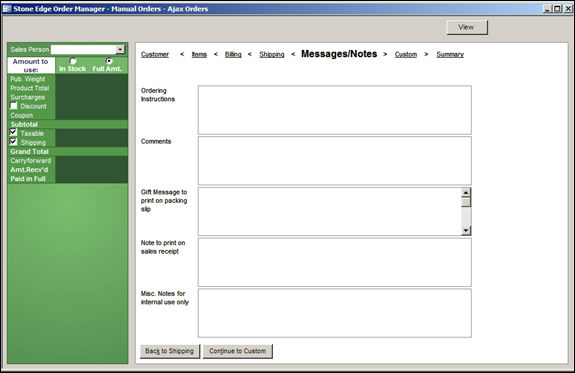Click the View button
This screenshot has height=373, width=575.
pos(467,27)
